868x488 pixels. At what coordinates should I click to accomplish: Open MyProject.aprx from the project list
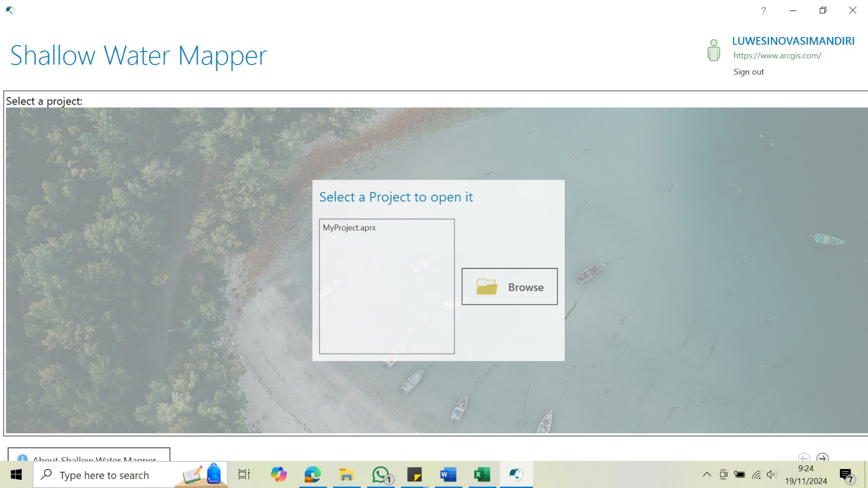click(x=349, y=228)
